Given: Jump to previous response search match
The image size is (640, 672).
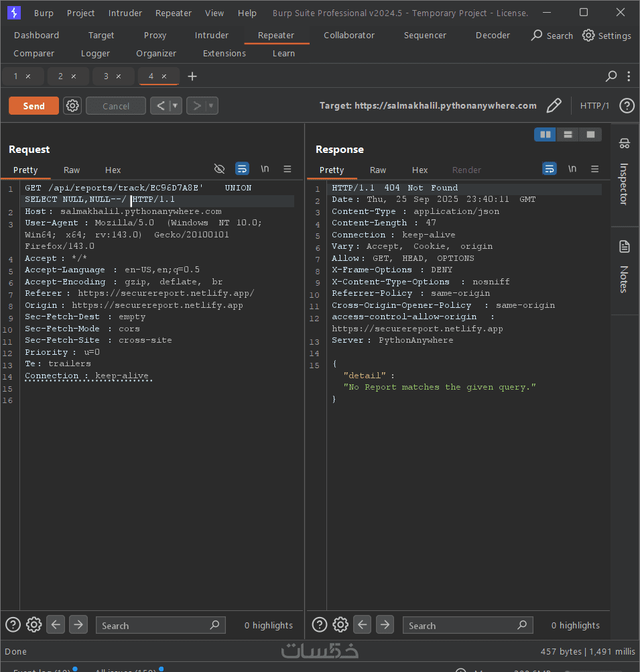Looking at the screenshot, I should 363,624.
